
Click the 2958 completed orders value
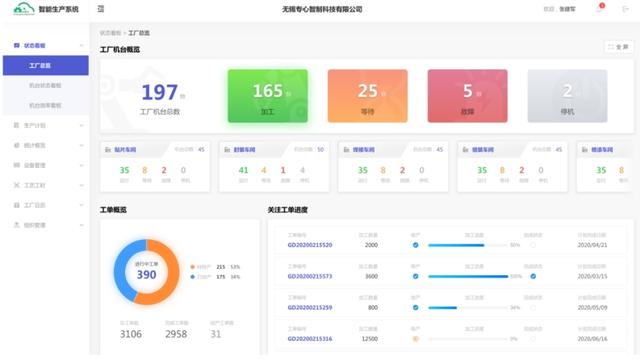pos(176,334)
